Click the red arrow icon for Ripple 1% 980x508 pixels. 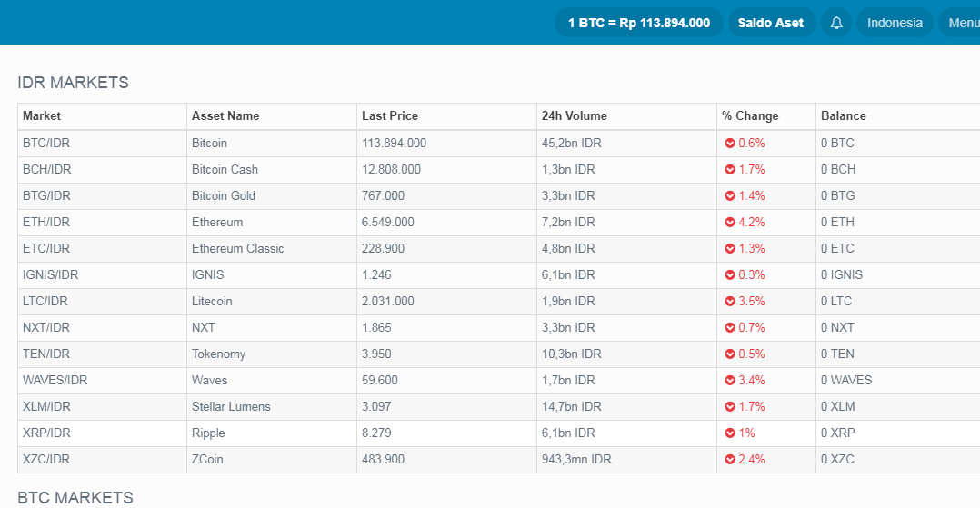click(729, 433)
